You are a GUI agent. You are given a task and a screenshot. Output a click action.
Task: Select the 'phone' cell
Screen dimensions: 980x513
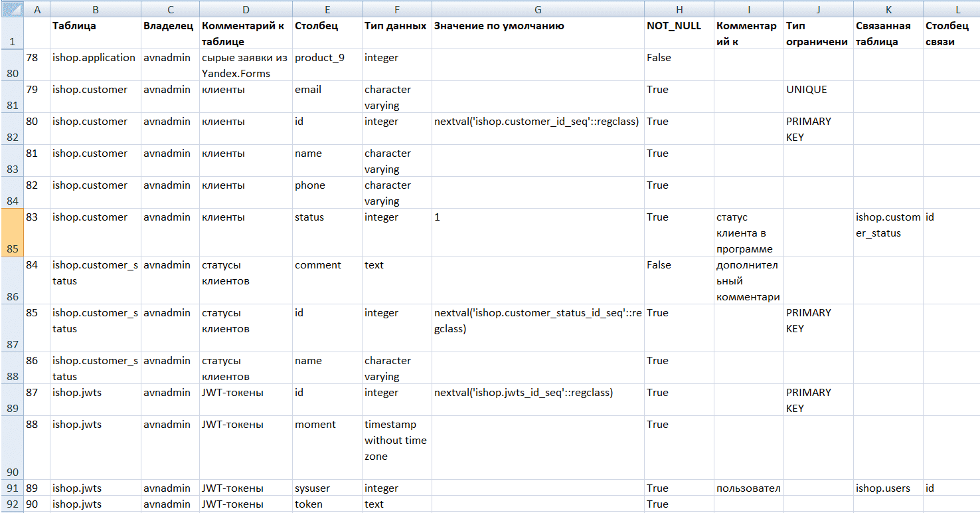(327, 193)
